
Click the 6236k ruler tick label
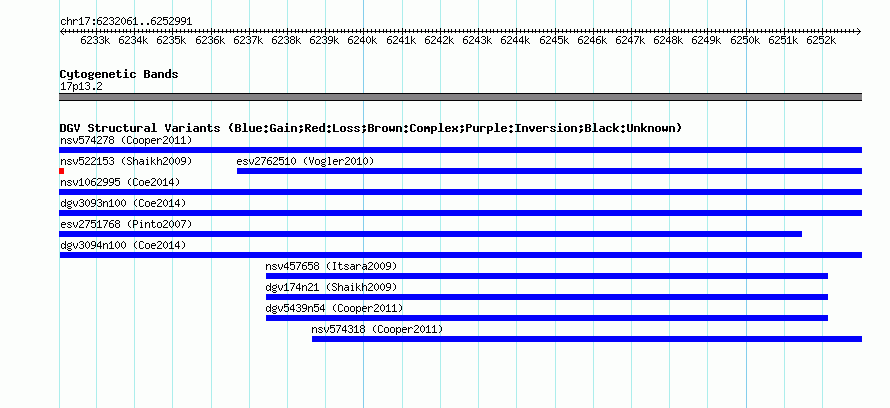(211, 40)
